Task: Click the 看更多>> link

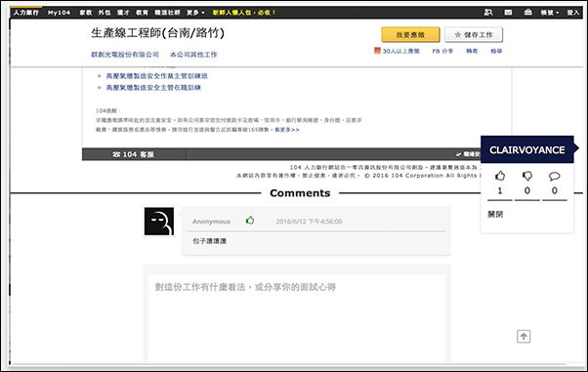Action: pos(287,130)
